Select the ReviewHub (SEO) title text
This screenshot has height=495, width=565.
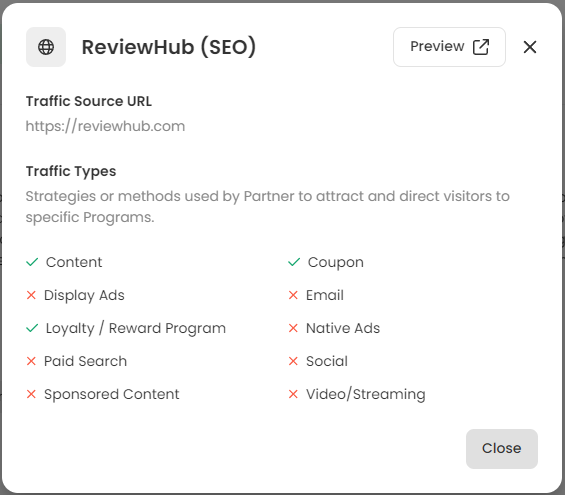(169, 47)
